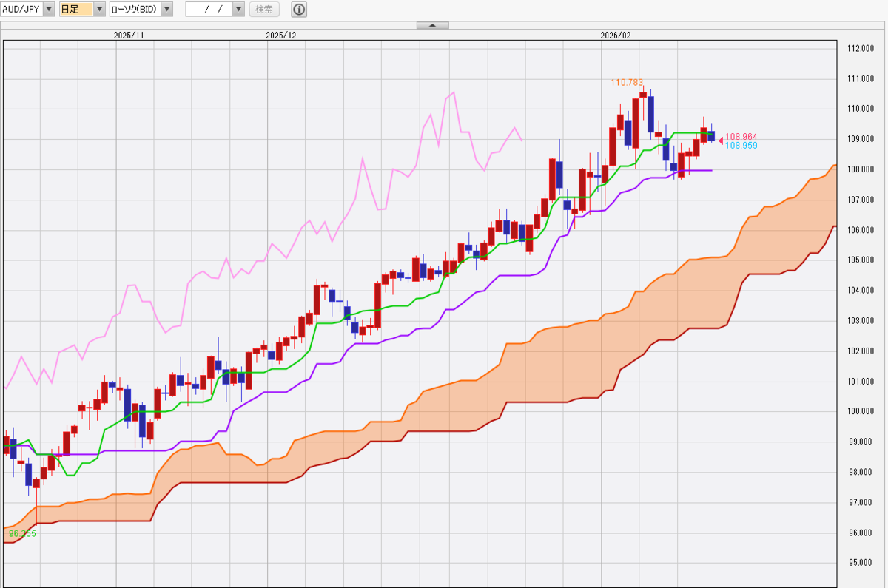The width and height of the screenshot is (888, 588).
Task: Expand the 日足 timeframe dropdown
Action: [x=99, y=10]
